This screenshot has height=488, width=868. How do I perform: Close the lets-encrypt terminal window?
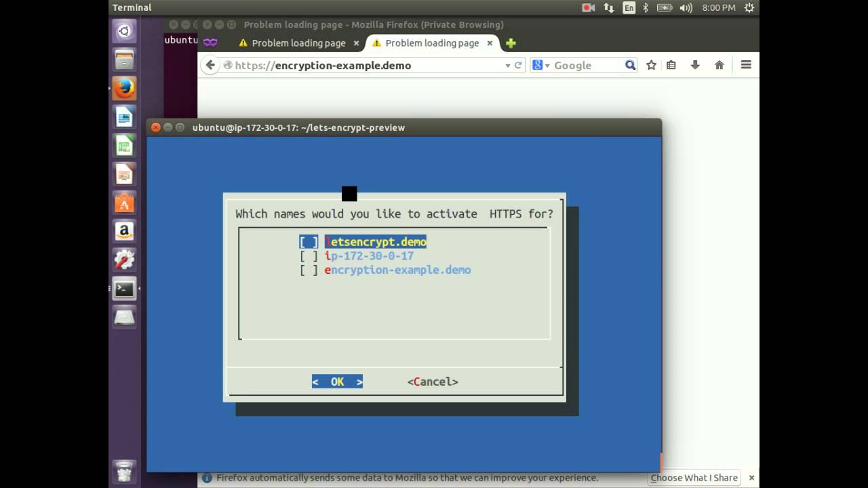(x=156, y=127)
